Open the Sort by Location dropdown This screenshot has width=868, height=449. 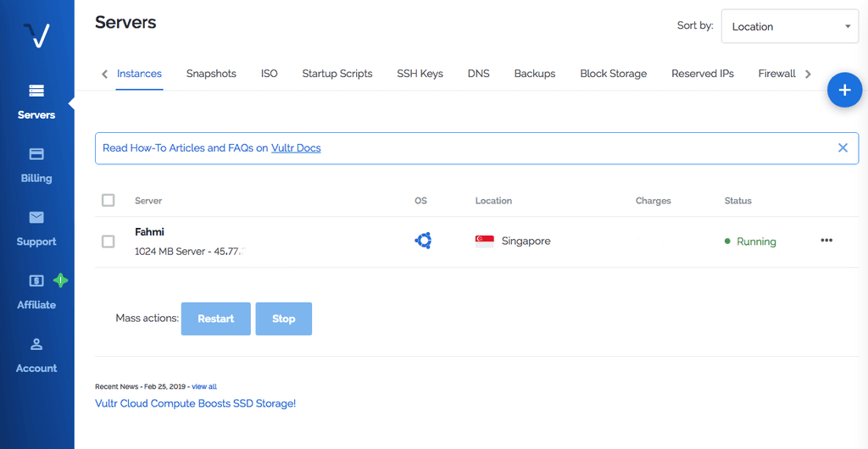790,26
